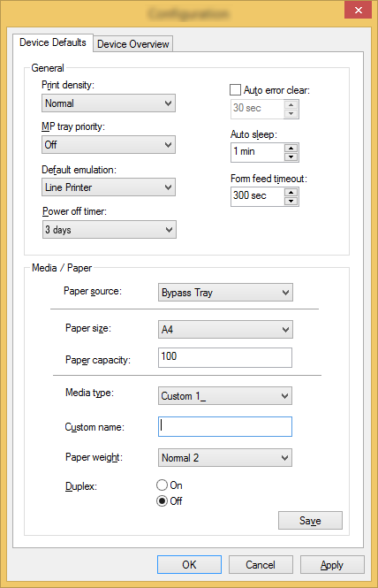Open the Paper size dropdown
The width and height of the screenshot is (378, 588).
click(225, 330)
